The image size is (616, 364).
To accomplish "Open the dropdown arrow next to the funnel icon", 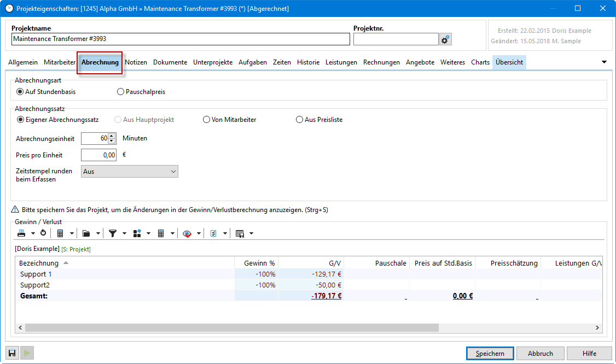I will click(124, 233).
